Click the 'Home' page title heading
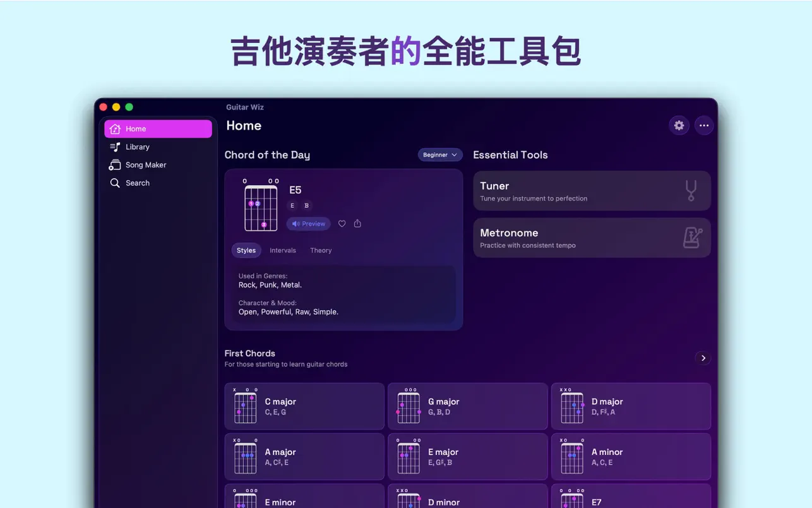 coord(244,126)
